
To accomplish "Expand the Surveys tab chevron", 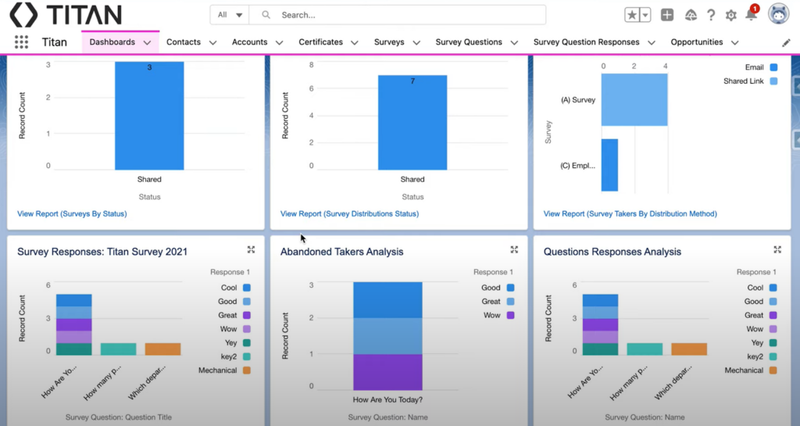I will click(x=416, y=42).
